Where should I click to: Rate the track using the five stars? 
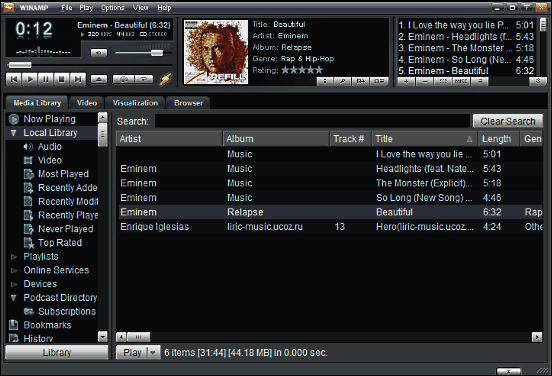302,70
